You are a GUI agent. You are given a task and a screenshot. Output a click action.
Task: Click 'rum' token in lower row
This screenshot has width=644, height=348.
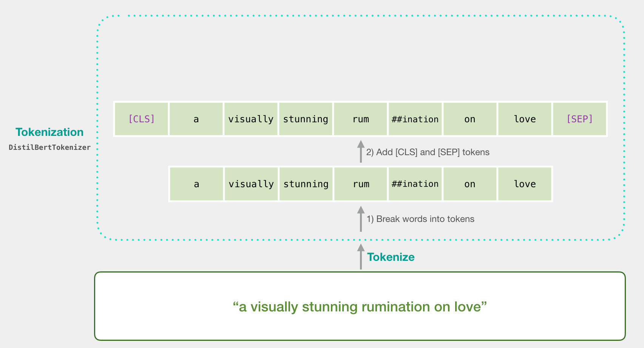point(361,184)
